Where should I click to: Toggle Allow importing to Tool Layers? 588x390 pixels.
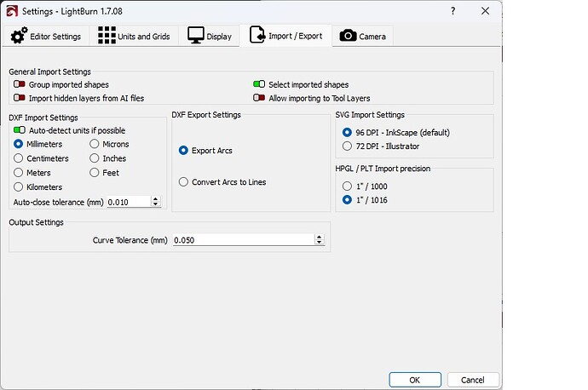click(259, 98)
